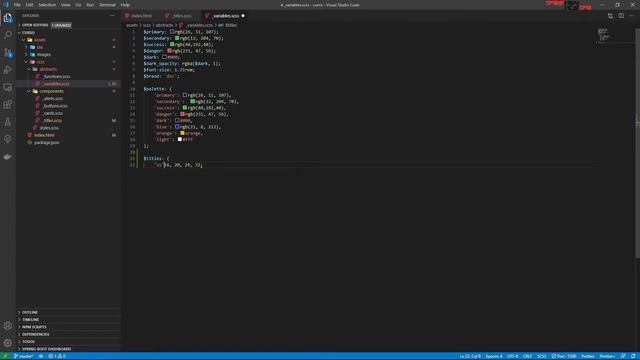Click the notifications bell in status bar
This screenshot has width=640, height=360.
(x=633, y=356)
